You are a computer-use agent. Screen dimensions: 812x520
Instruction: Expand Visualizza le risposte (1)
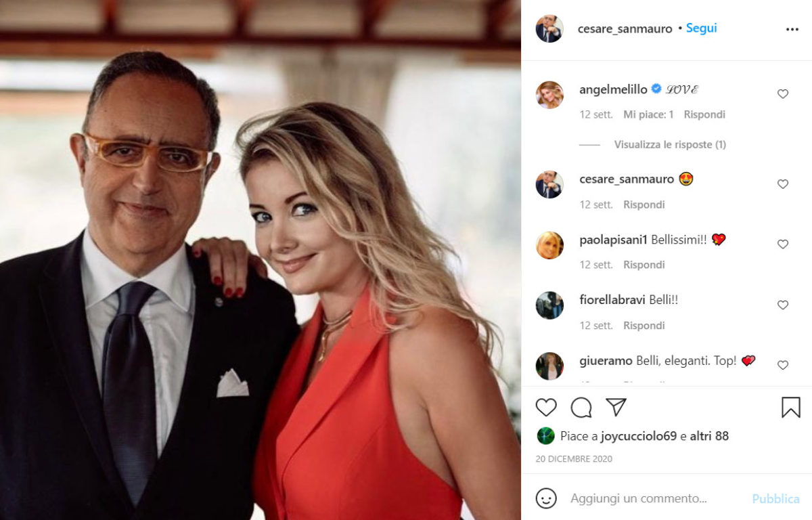pyautogui.click(x=670, y=144)
